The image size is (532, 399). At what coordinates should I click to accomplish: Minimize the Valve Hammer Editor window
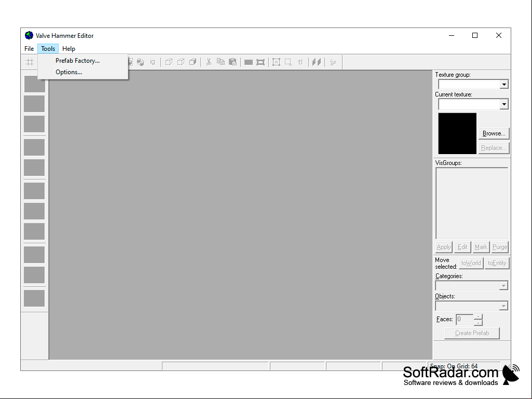pos(451,35)
